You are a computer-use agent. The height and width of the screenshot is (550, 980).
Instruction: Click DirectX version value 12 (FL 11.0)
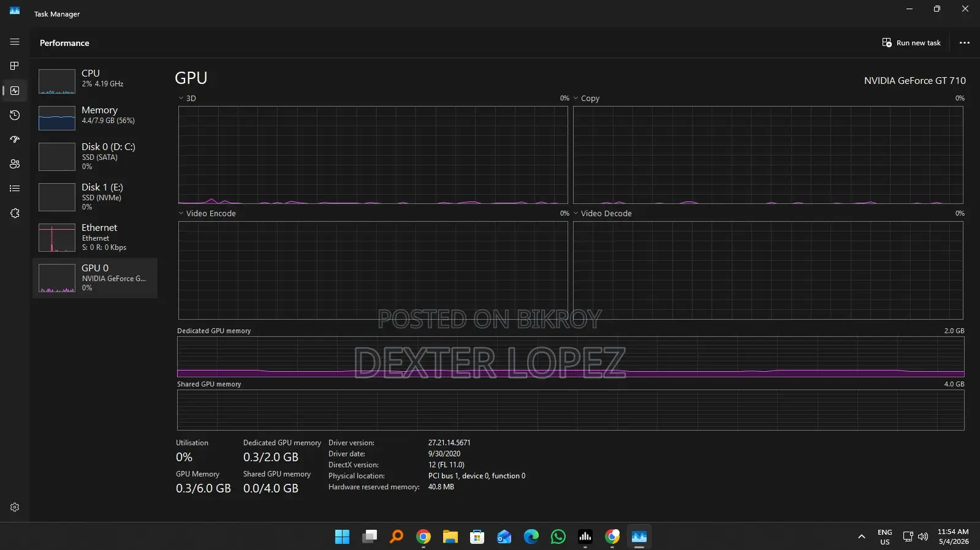tap(446, 465)
